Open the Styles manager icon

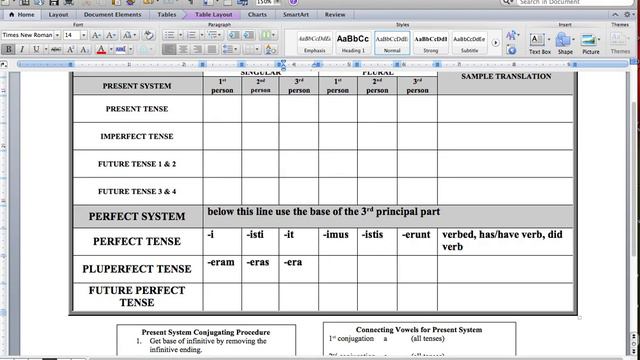coord(511,50)
